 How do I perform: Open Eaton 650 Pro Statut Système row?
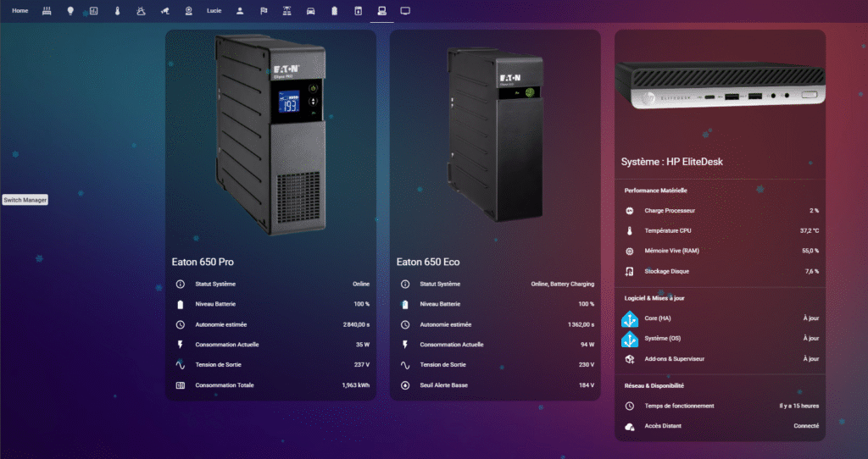[270, 284]
